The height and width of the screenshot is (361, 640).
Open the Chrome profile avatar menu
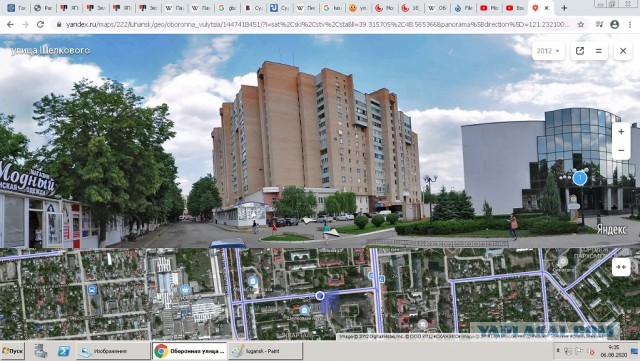[x=614, y=25]
